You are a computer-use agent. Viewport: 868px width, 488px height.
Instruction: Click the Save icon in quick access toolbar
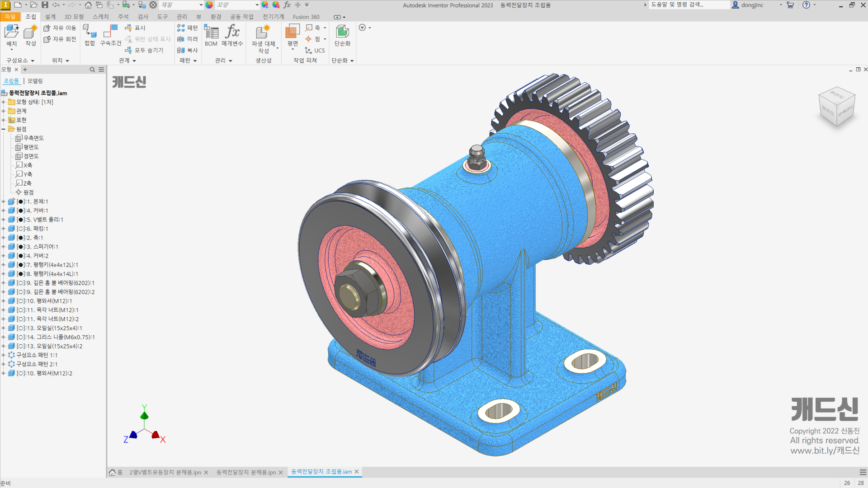[45, 5]
